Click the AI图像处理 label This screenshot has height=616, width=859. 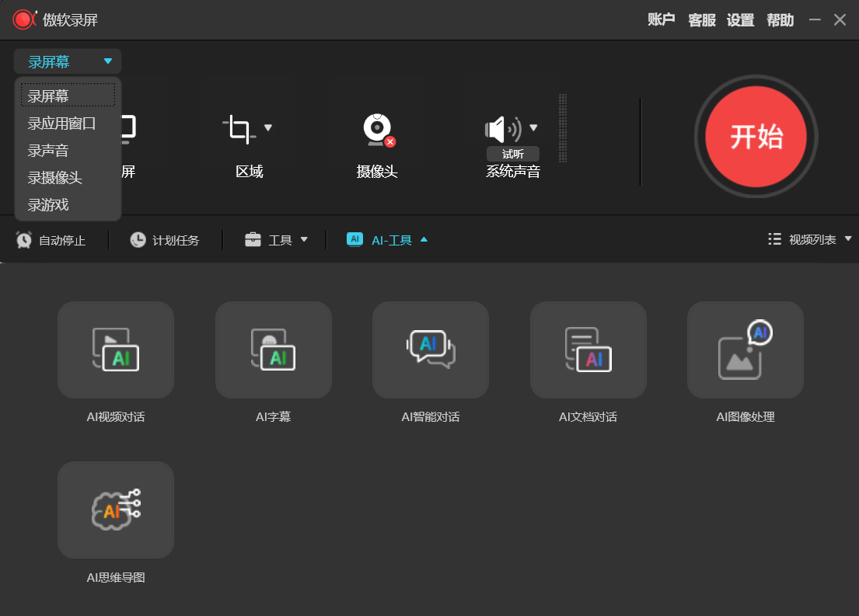(746, 417)
